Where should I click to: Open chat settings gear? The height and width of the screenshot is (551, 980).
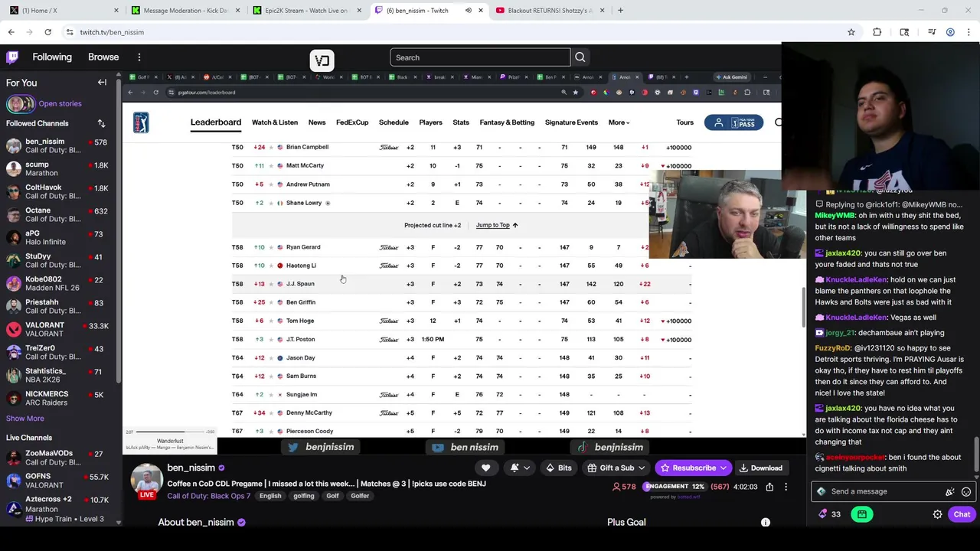tap(937, 514)
